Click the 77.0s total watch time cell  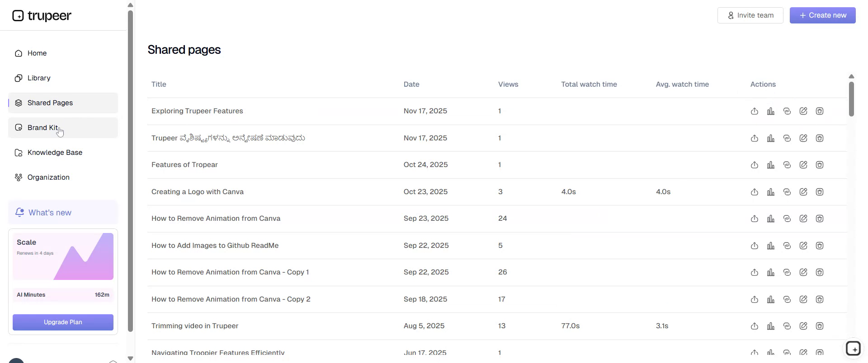pos(571,326)
